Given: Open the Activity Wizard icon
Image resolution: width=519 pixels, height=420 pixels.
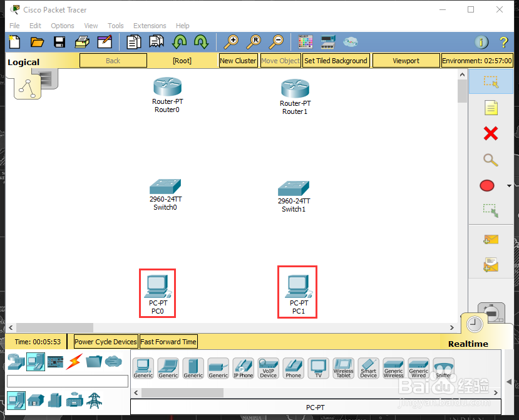Looking at the screenshot, I should (x=105, y=42).
